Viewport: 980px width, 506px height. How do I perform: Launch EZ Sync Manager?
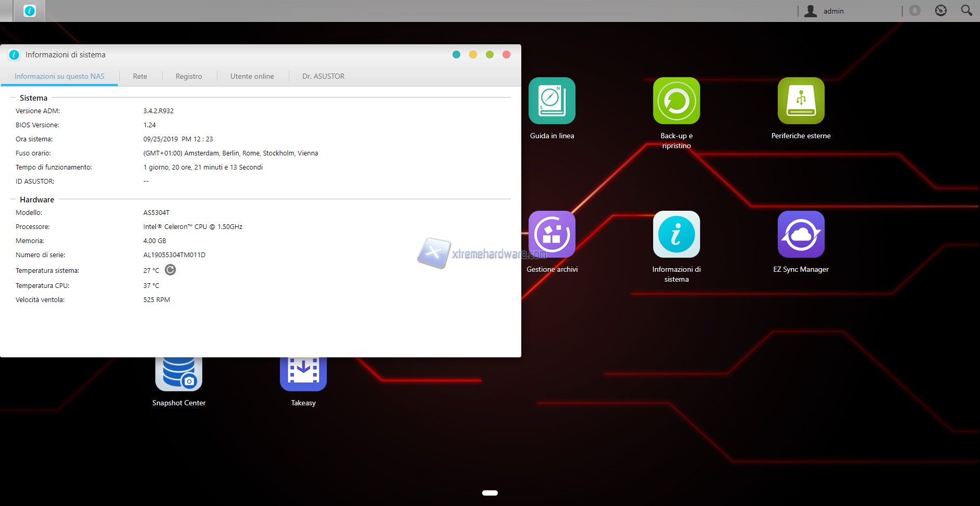tap(801, 235)
